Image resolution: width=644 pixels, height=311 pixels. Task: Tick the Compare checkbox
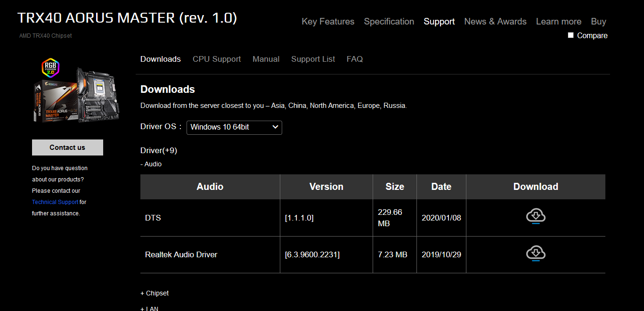click(x=571, y=35)
